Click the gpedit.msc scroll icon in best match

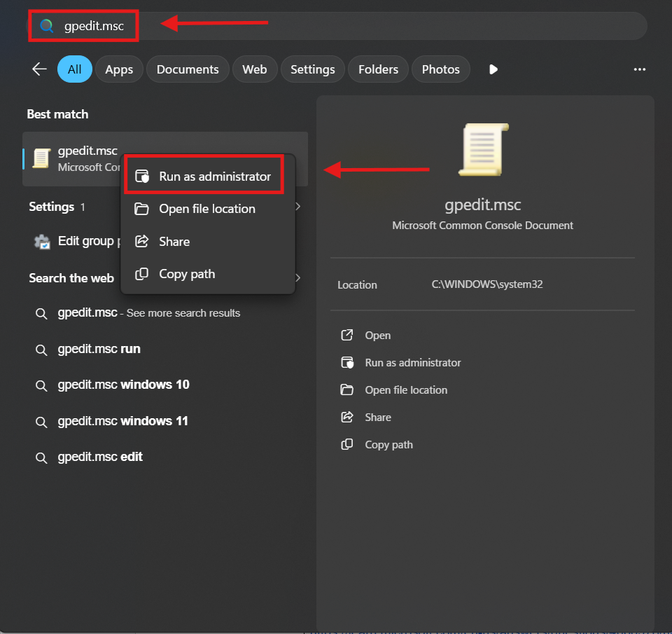tap(41, 158)
